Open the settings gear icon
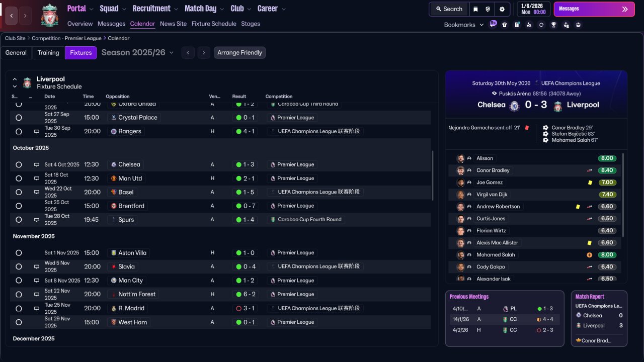Screen dimensions: 644x362 click(502, 9)
